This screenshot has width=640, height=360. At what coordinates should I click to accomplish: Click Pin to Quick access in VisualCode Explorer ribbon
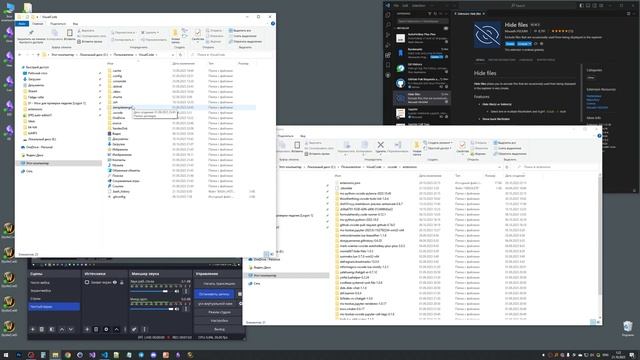(31, 35)
